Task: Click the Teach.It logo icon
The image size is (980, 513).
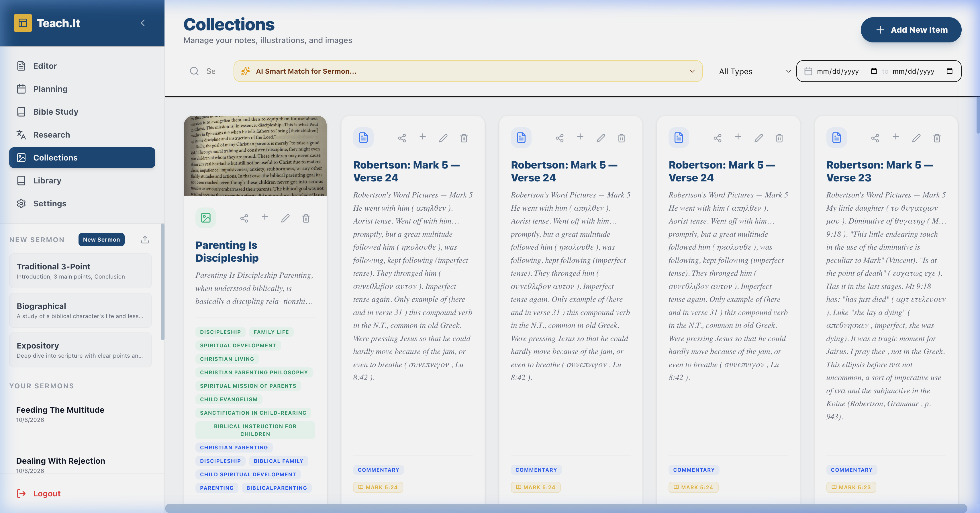Action: pos(23,23)
